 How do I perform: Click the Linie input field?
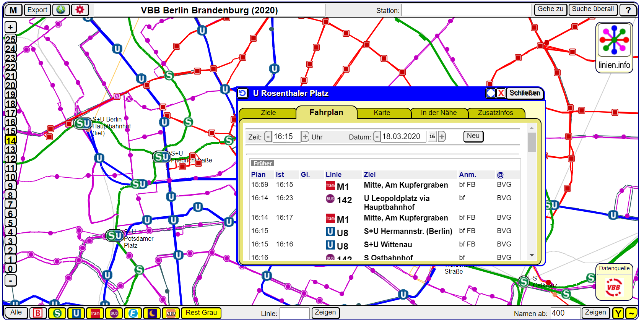point(294,313)
